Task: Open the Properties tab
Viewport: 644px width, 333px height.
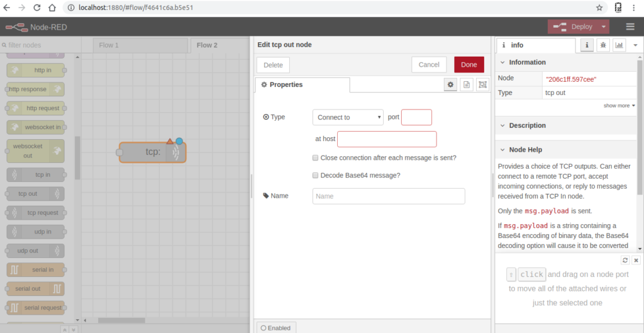Action: pos(303,85)
